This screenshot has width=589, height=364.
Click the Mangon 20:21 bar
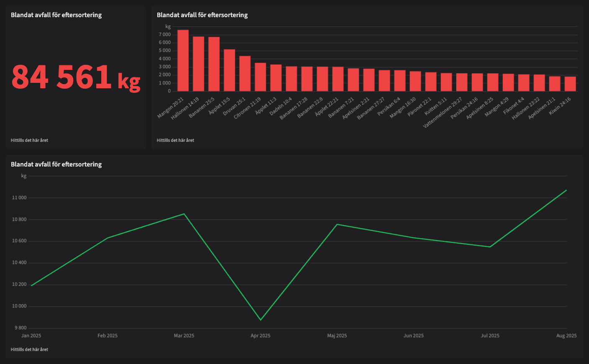tap(183, 61)
